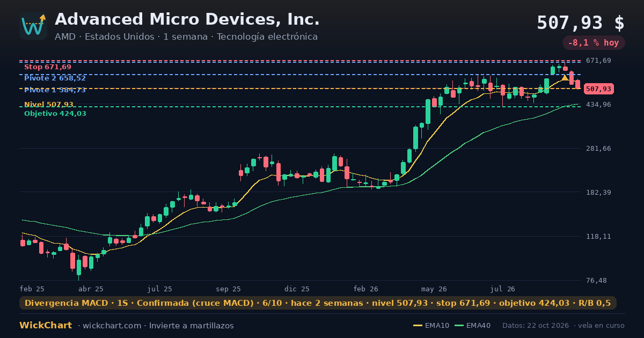Click the may 26 date axis label
Viewport: 644px width, 338px height.
(x=435, y=289)
